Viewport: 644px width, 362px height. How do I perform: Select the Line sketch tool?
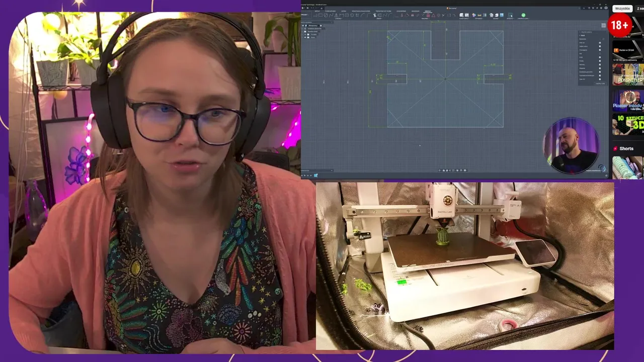[x=315, y=16]
